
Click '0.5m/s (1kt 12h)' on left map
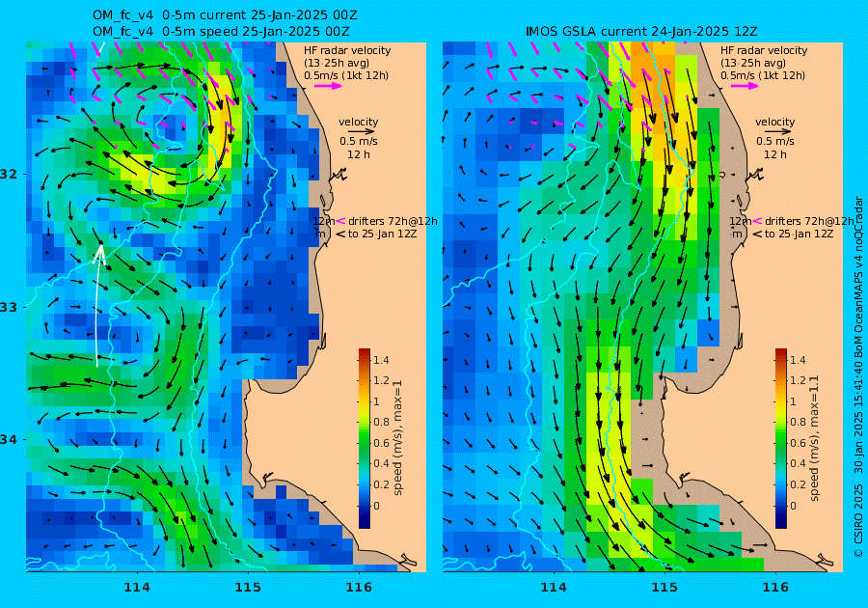(346, 75)
